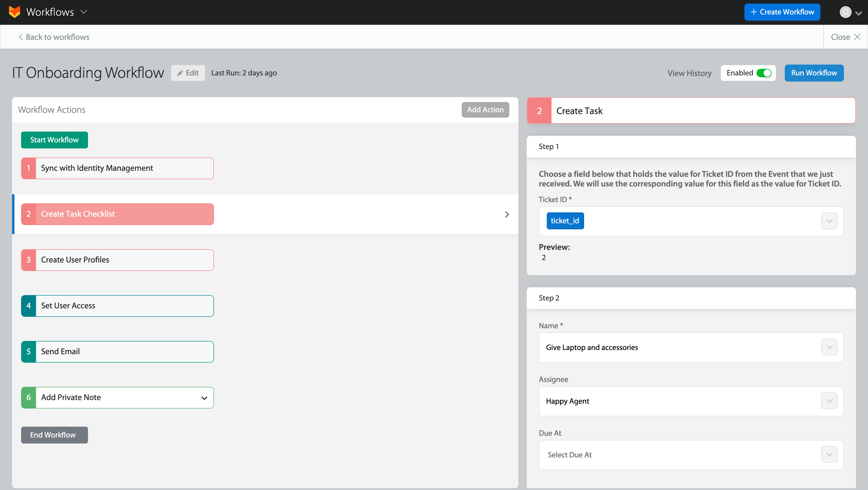Click the user avatar icon top right
868x490 pixels.
point(845,11)
